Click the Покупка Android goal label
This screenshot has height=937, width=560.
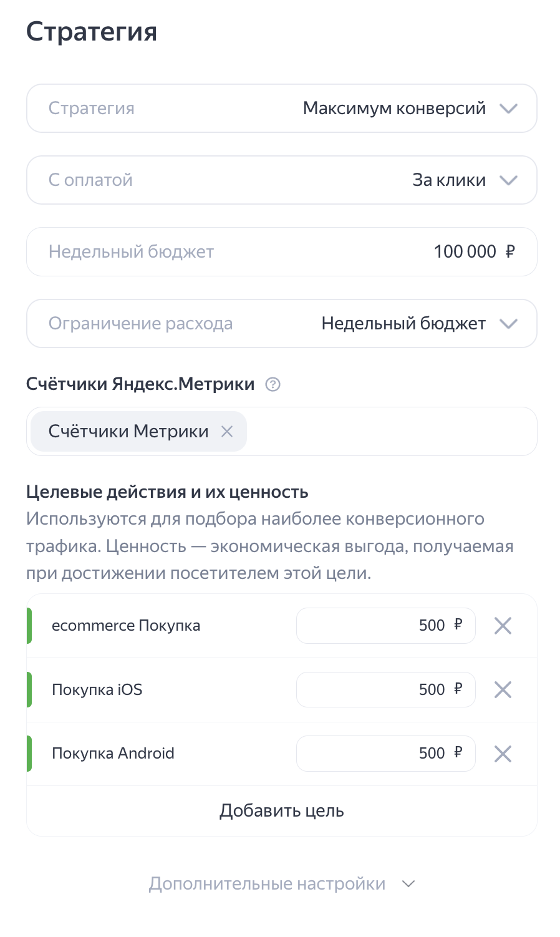coord(113,754)
